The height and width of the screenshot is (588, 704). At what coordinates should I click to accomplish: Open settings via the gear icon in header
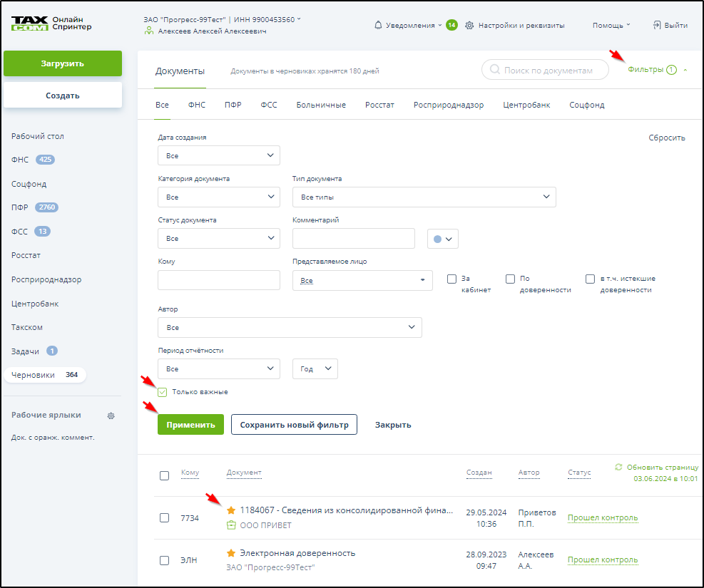pyautogui.click(x=469, y=25)
